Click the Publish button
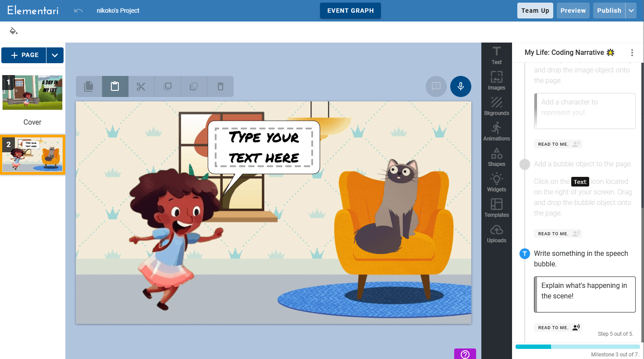The width and height of the screenshot is (644, 359). (609, 11)
